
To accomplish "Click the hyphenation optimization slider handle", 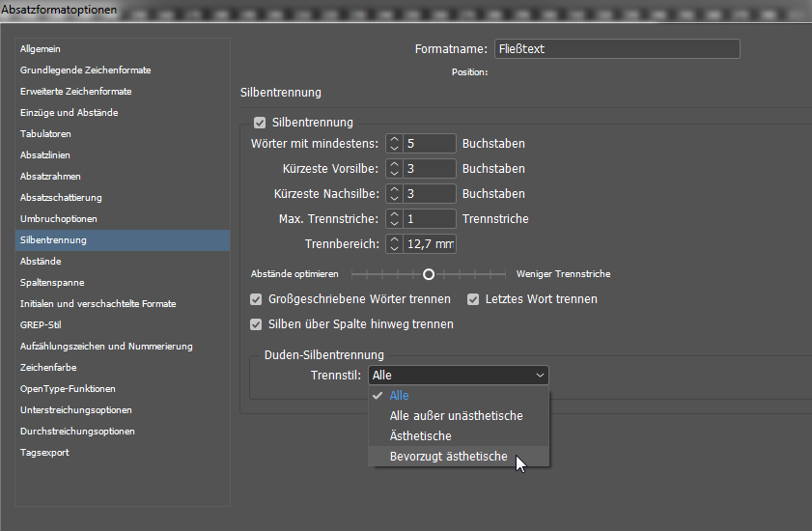I will pos(429,274).
